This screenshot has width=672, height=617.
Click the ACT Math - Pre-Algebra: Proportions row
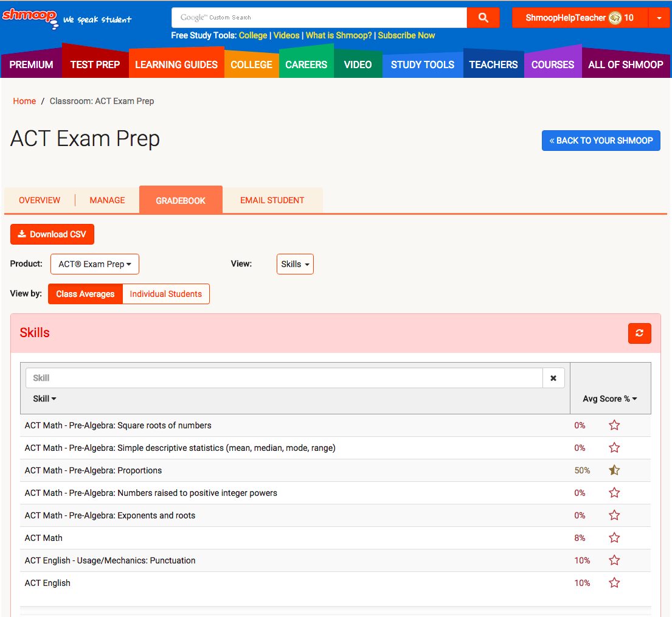point(335,470)
